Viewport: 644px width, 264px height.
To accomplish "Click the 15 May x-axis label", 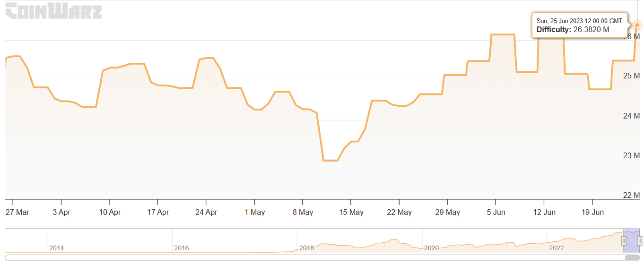I will [351, 213].
